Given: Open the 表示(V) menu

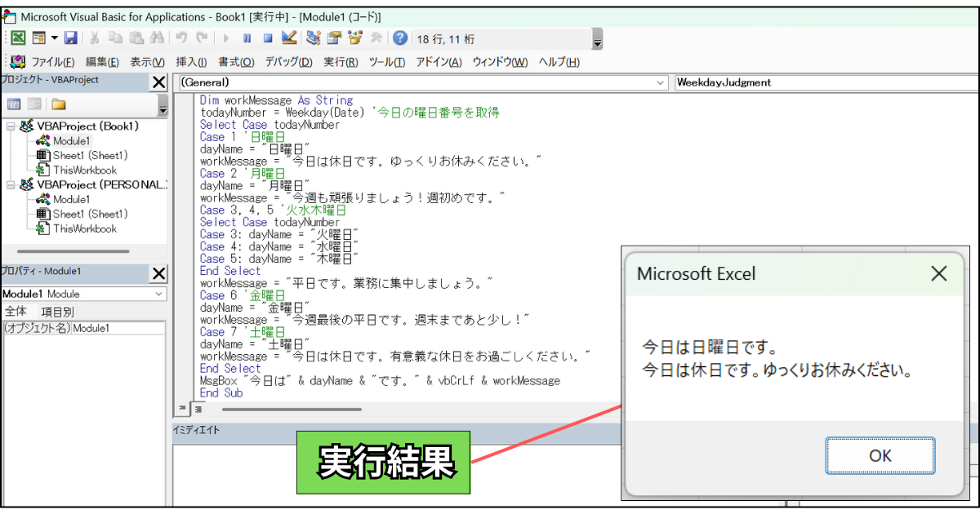Looking at the screenshot, I should tap(148, 62).
